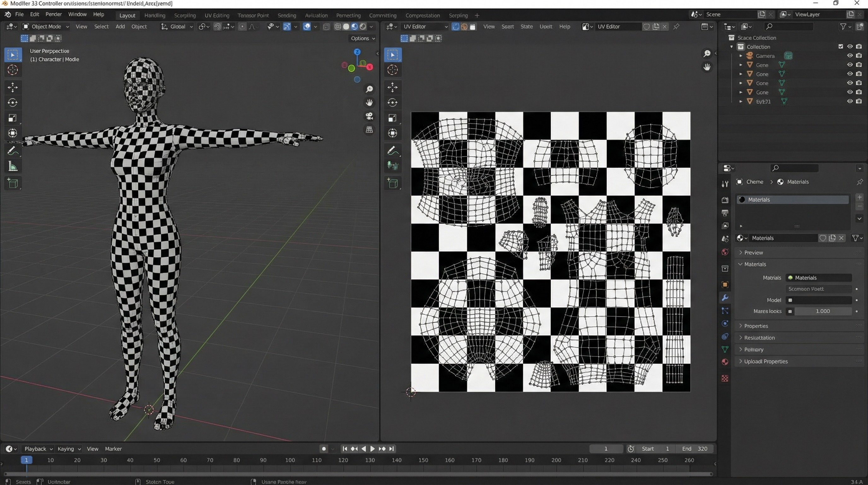Toggle camera view icon in viewport
868x485 pixels.
(369, 116)
